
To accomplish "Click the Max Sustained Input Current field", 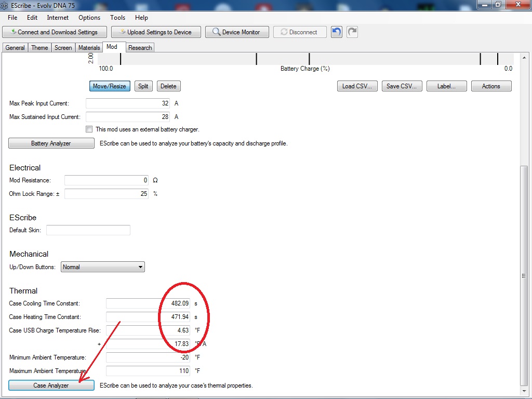I will pyautogui.click(x=128, y=117).
